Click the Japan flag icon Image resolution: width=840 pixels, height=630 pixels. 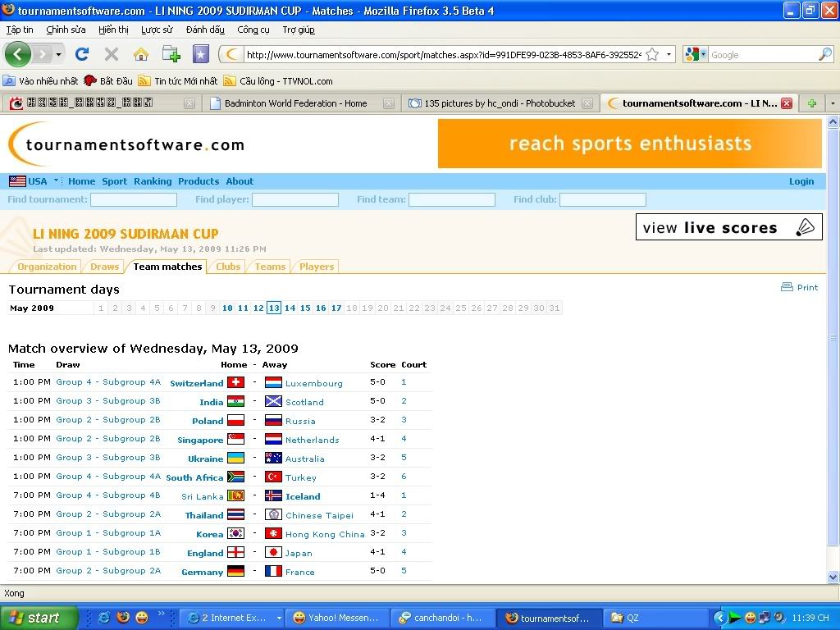(273, 552)
